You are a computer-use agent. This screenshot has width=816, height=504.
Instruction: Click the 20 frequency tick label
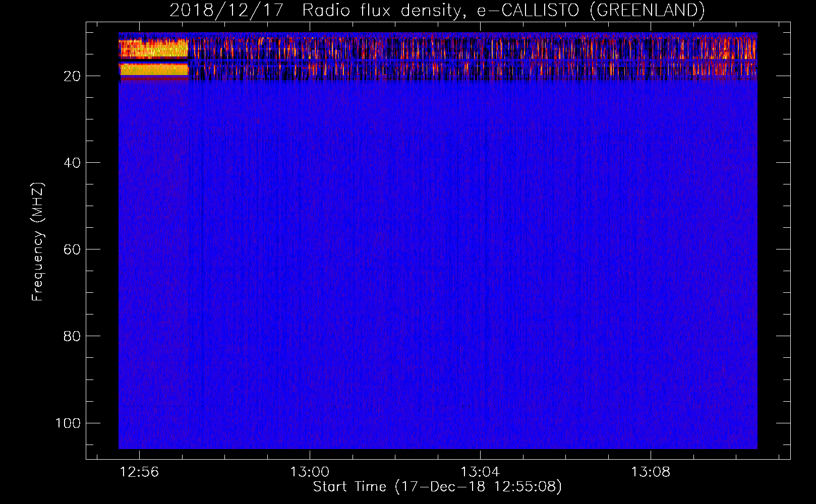click(72, 76)
